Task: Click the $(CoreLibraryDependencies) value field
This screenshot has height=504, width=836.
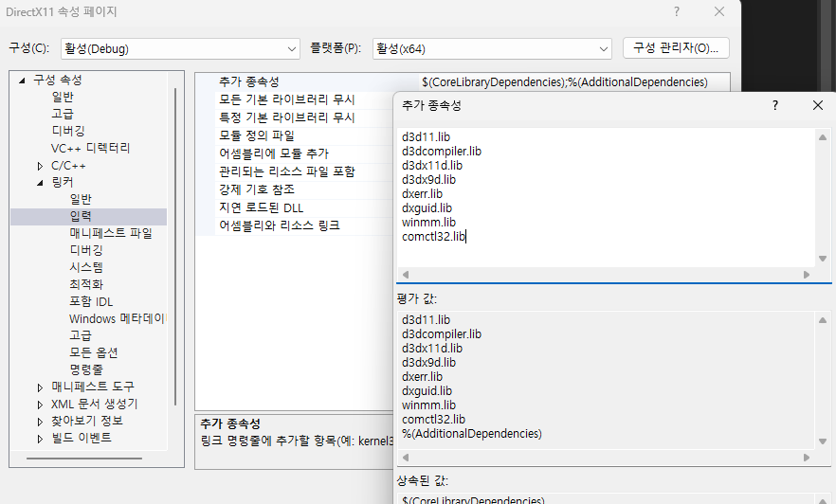Action: [x=574, y=82]
